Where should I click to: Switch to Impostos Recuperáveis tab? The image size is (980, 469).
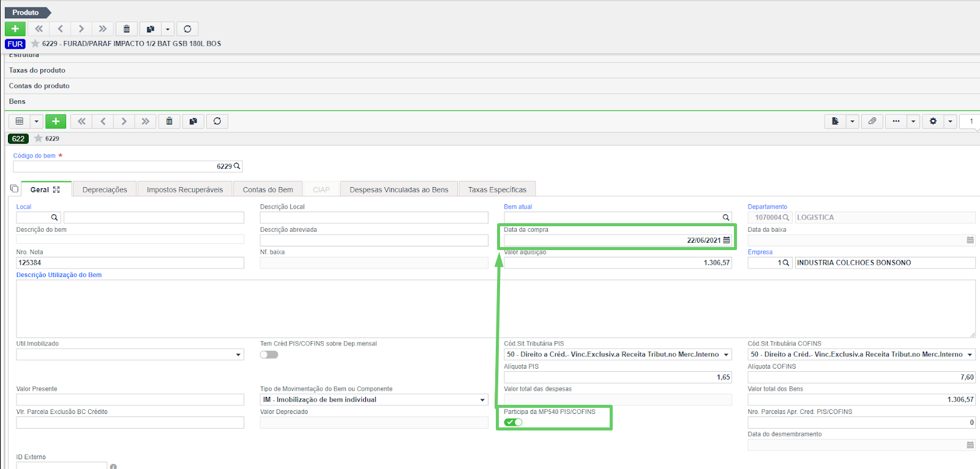[185, 190]
